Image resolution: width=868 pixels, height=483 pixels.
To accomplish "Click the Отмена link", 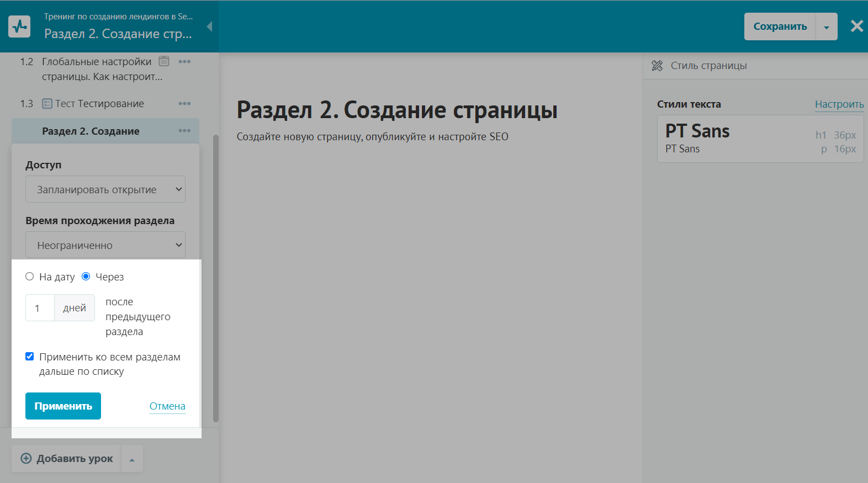I will 167,406.
